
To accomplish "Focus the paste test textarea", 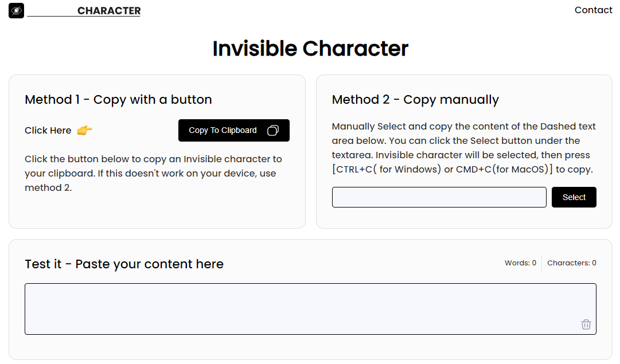I will coord(298,308).
